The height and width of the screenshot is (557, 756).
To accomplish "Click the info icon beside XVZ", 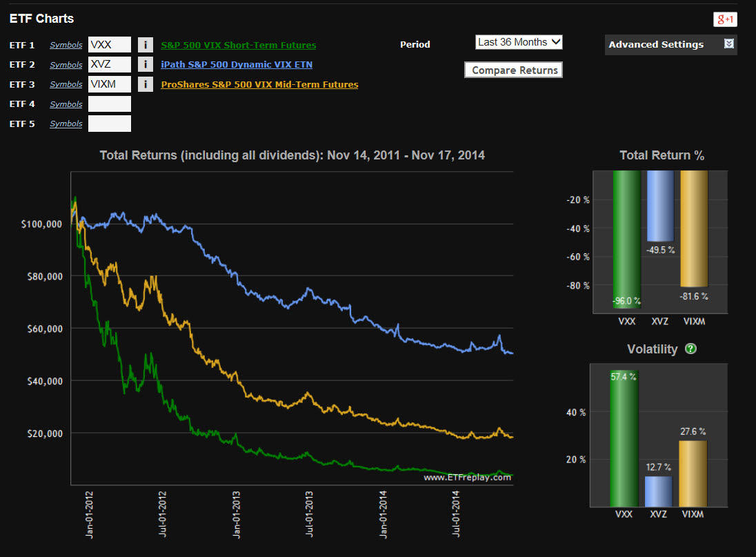I will coord(145,64).
